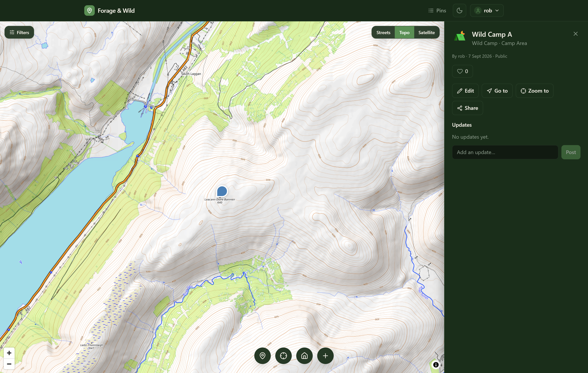Click the Forage & Wild app title
The width and height of the screenshot is (588, 373).
pos(116,10)
